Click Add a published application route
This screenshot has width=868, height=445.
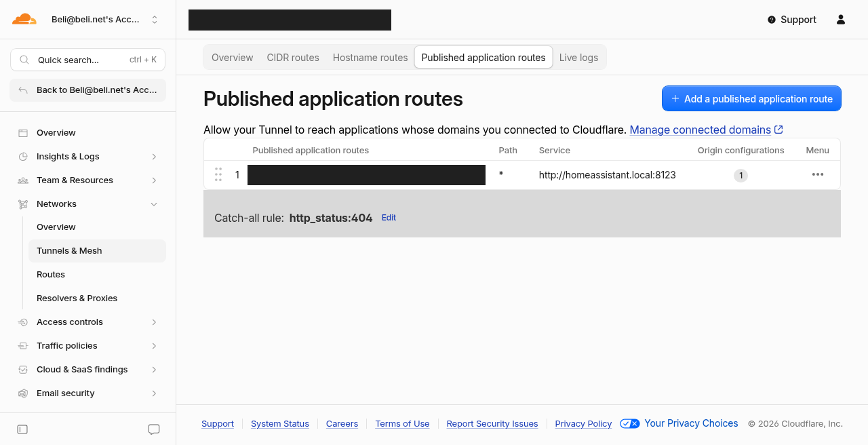coord(751,98)
